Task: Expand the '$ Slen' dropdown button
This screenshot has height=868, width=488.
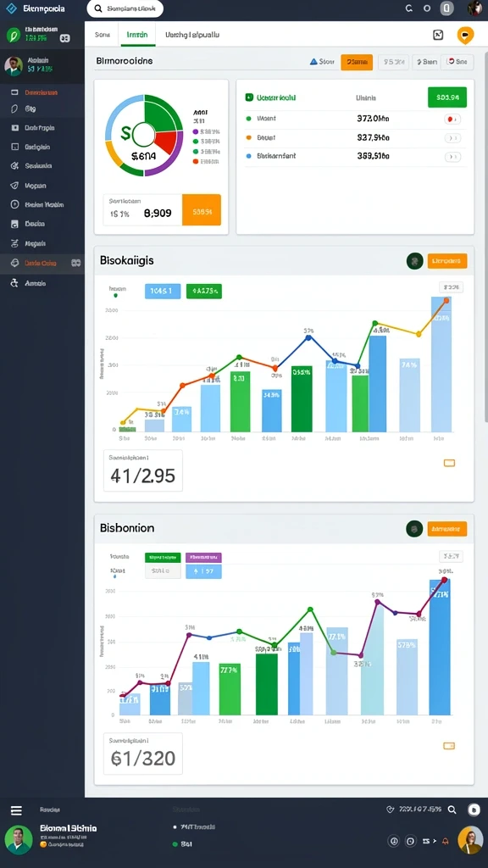Action: click(x=426, y=62)
